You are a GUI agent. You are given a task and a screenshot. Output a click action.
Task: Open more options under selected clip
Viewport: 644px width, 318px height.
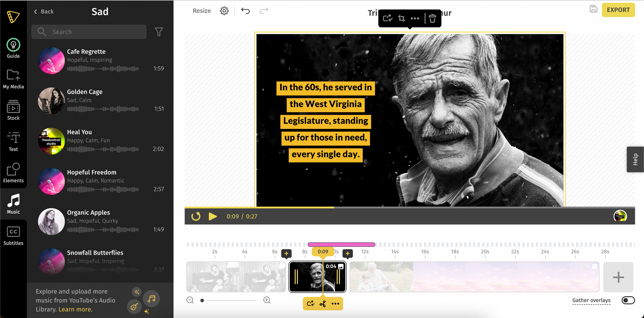[335, 304]
